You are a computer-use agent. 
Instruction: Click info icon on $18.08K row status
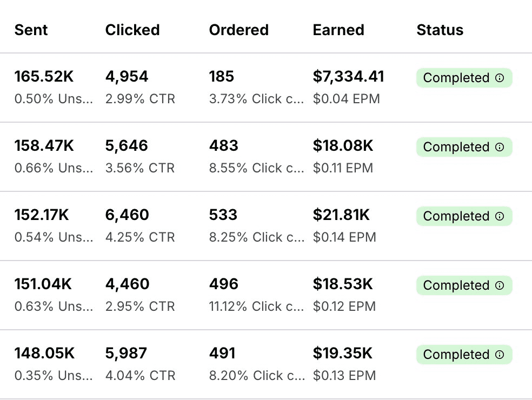click(500, 147)
